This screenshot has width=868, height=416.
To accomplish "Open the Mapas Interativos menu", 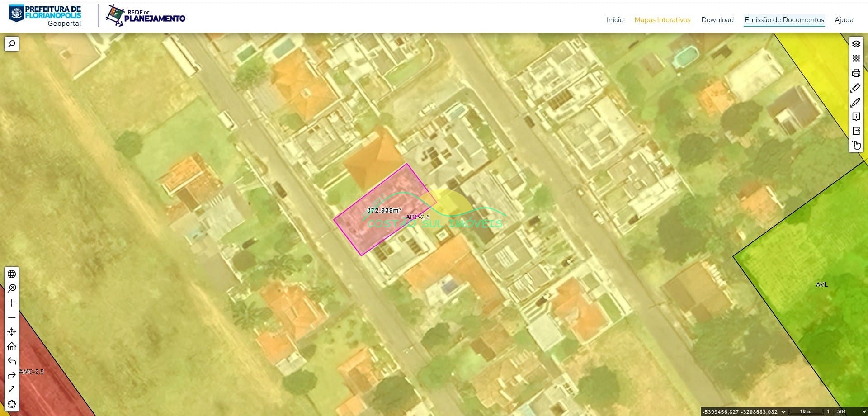I will coord(662,20).
